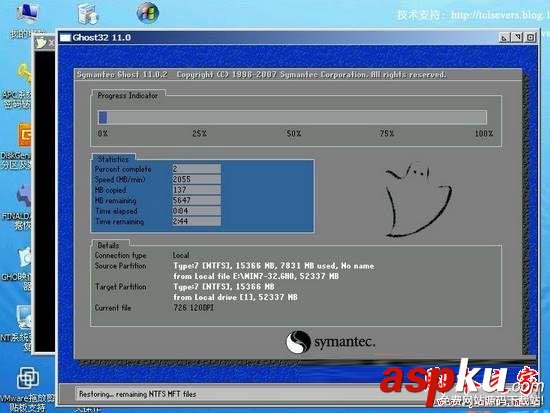The width and height of the screenshot is (550, 413).
Task: Click the Symantec logo in Ghost
Action: click(331, 341)
